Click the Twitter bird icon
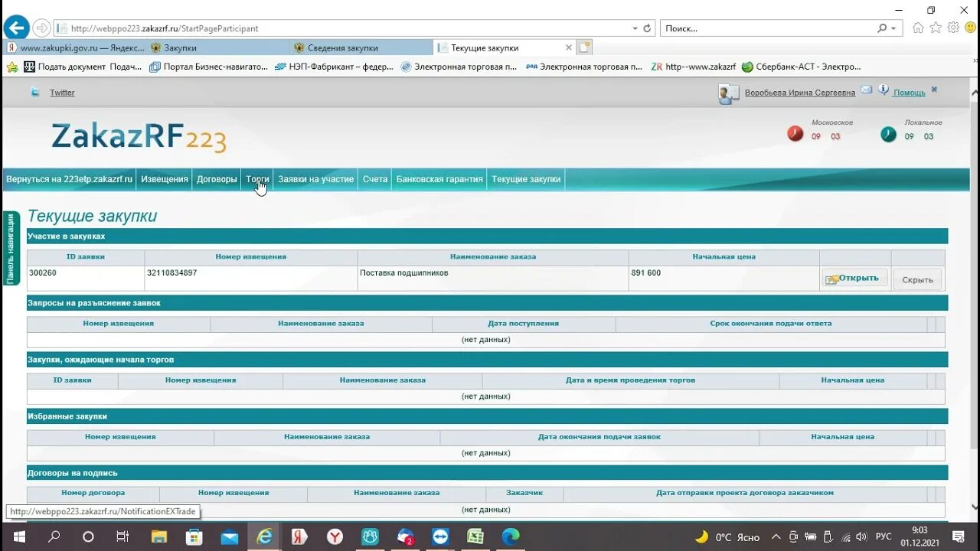The height and width of the screenshot is (551, 980). [x=35, y=92]
